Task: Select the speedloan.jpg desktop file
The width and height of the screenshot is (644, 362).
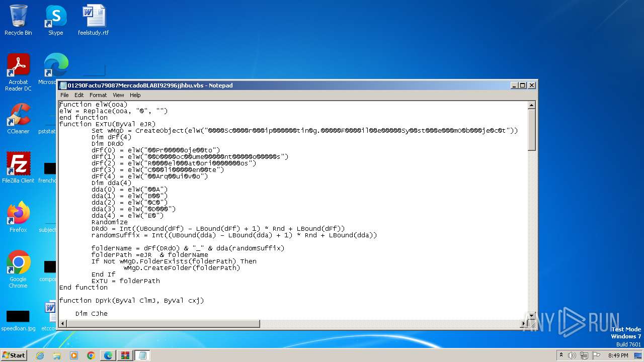Action: coord(18,321)
